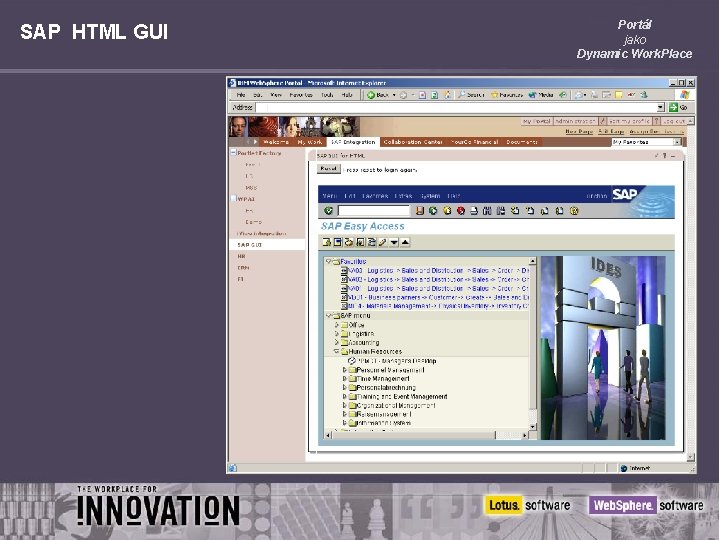Open the File menu in Internet Explorer

(241, 95)
